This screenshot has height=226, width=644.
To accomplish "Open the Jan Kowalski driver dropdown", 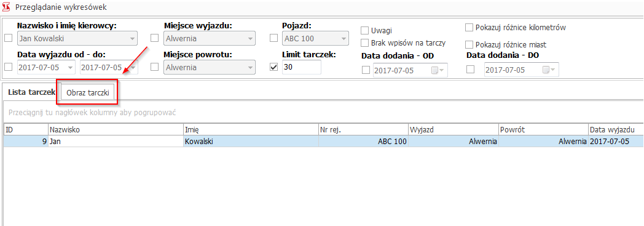I will [x=132, y=39].
